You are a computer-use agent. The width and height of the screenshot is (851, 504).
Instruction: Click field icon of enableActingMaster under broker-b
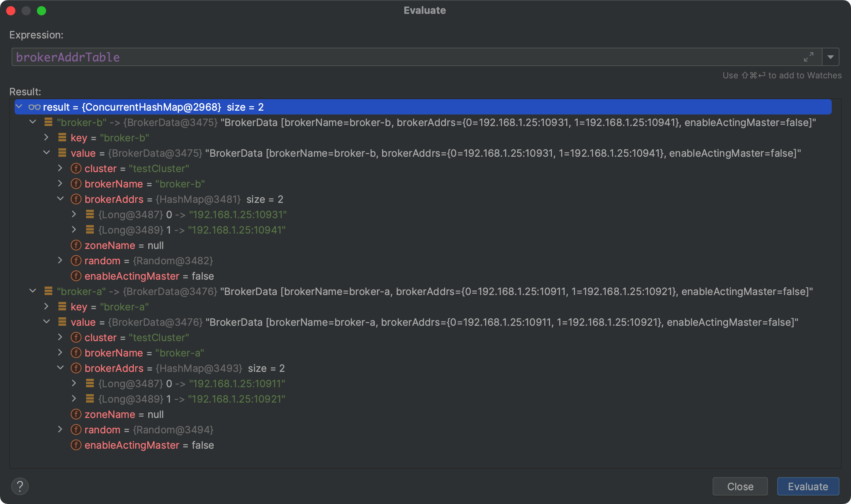click(x=76, y=276)
